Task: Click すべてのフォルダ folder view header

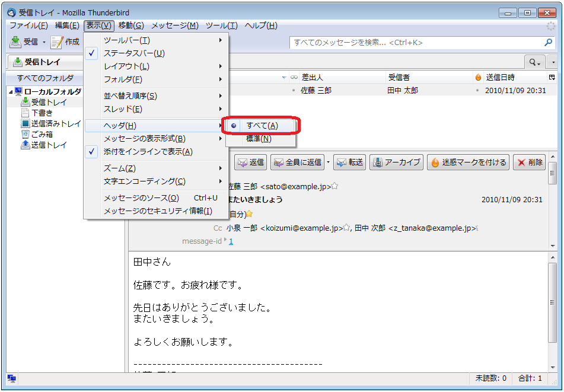Action: click(x=45, y=78)
